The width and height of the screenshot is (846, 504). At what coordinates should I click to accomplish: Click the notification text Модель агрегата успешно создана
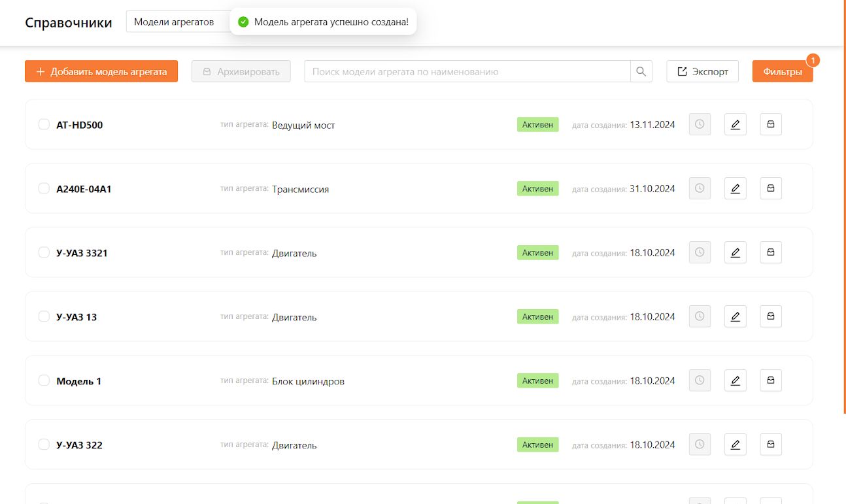pos(331,22)
